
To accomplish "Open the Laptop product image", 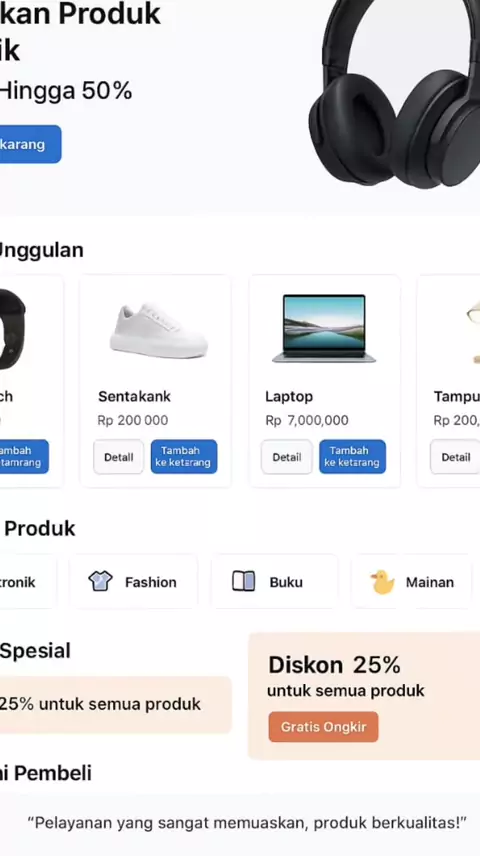I will click(324, 328).
